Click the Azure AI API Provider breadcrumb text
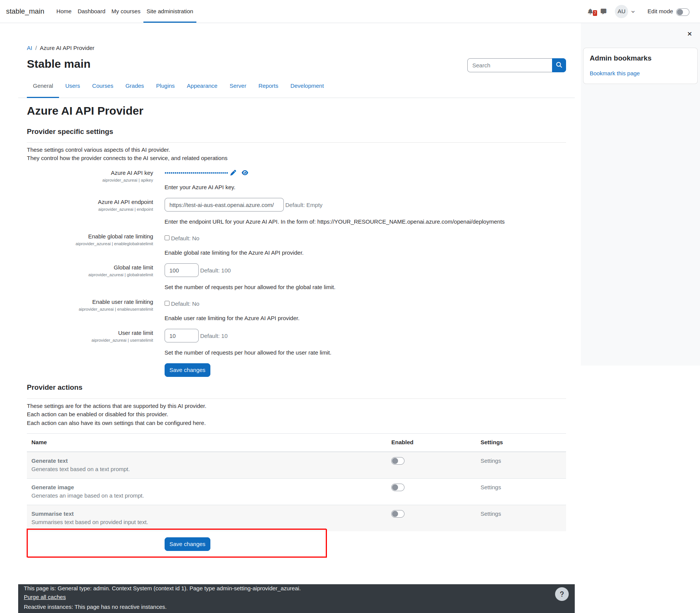This screenshot has width=700, height=613. [x=67, y=48]
